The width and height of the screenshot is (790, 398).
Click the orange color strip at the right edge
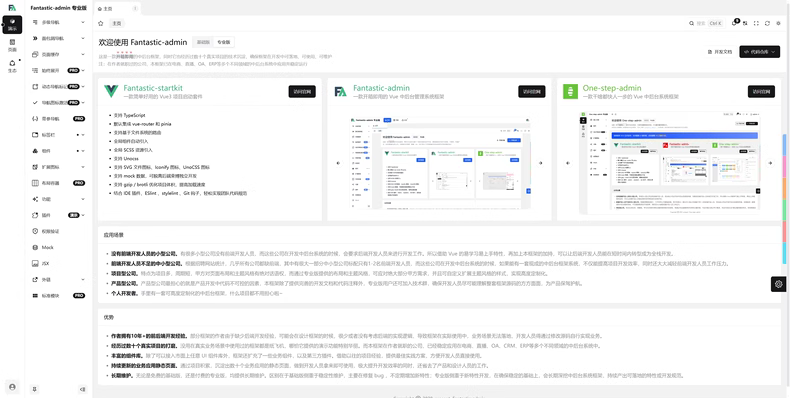[x=784, y=188]
